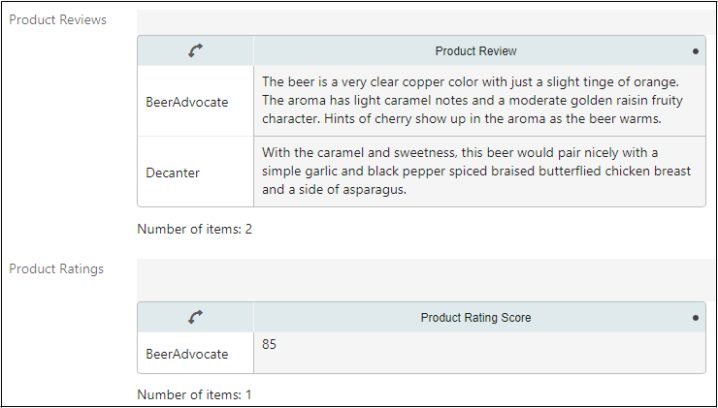
Task: Click the Product Ratings field label
Action: [x=56, y=269]
